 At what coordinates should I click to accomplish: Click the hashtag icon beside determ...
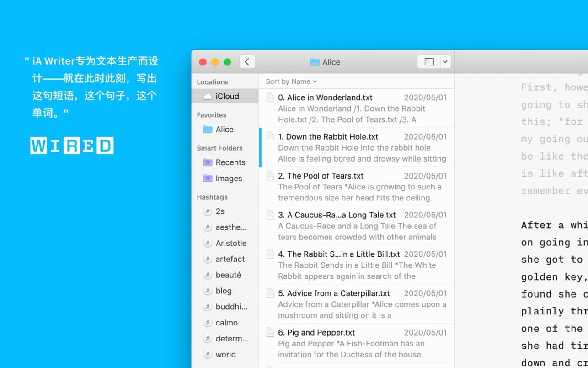[x=208, y=339]
